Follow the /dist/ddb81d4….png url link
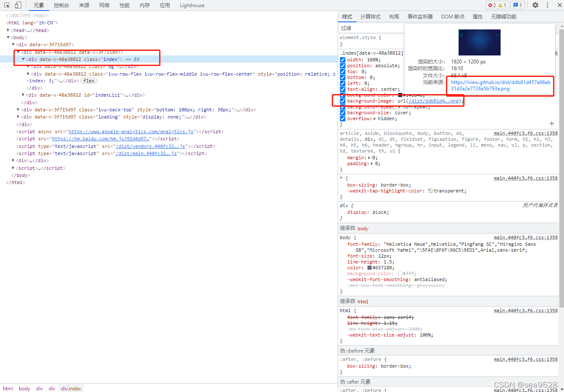The height and width of the screenshot is (392, 564). tap(434, 101)
